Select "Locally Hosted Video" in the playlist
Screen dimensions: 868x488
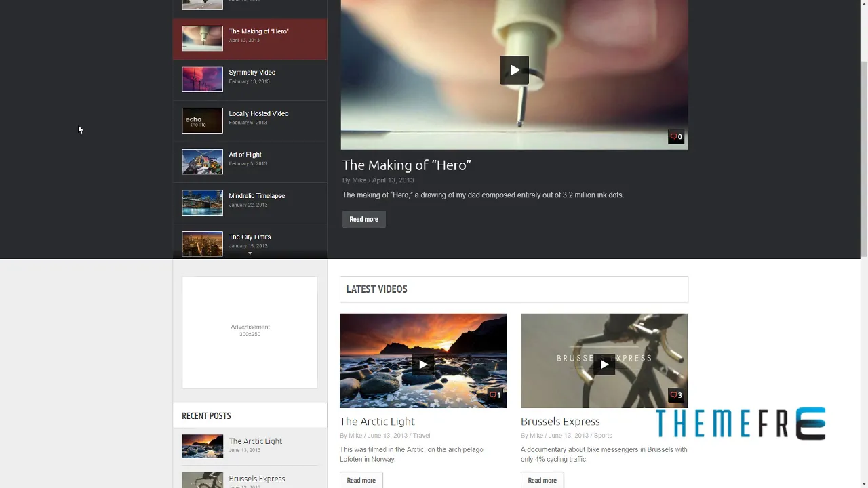[250, 121]
